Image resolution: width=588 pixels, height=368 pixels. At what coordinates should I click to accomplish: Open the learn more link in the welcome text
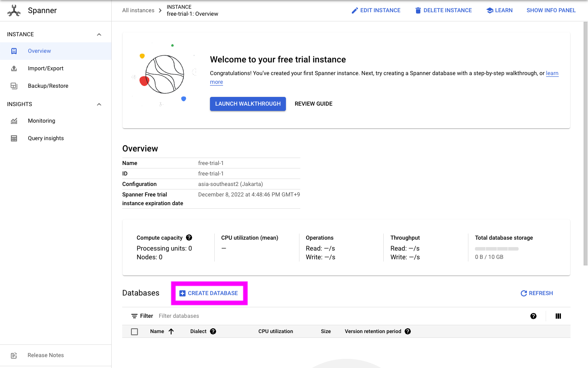point(552,73)
